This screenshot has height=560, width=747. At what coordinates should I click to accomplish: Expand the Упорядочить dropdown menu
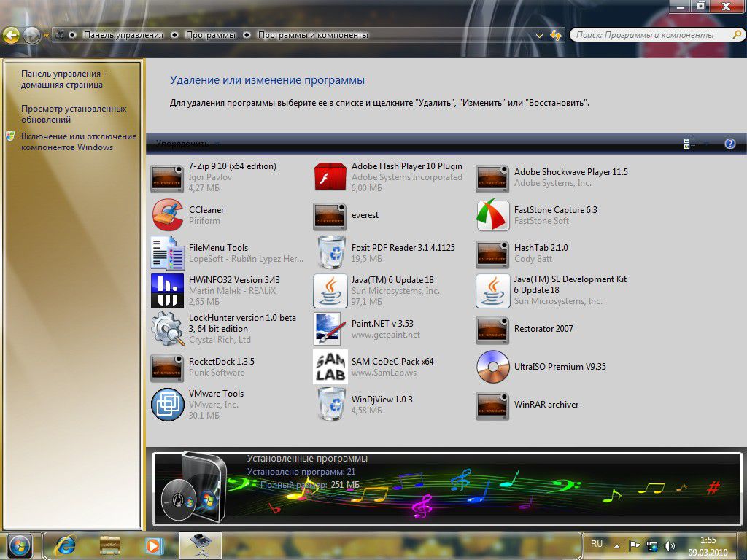tap(187, 144)
